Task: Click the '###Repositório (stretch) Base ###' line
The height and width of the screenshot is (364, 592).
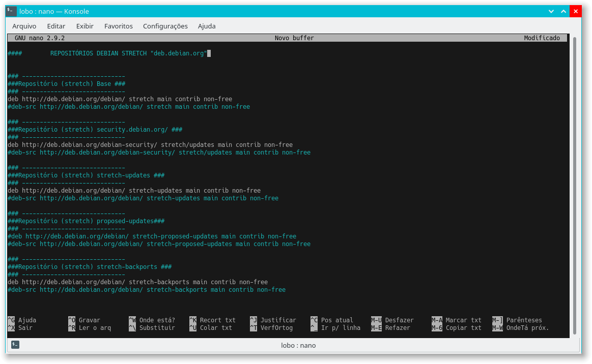Action: pyautogui.click(x=67, y=84)
